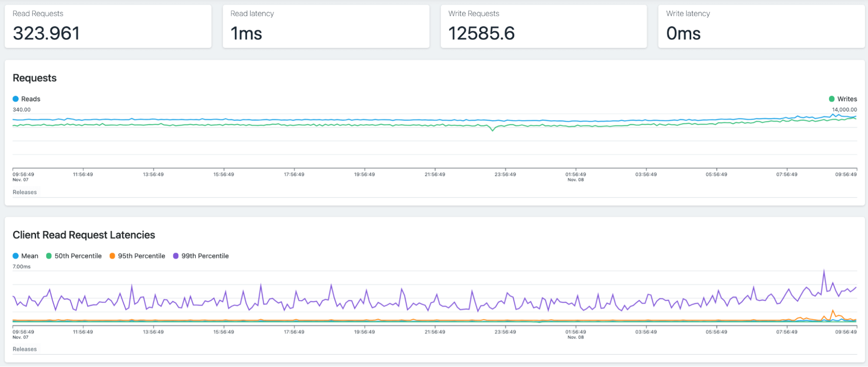Click the orange 95th Percentile legend dot

[112, 256]
